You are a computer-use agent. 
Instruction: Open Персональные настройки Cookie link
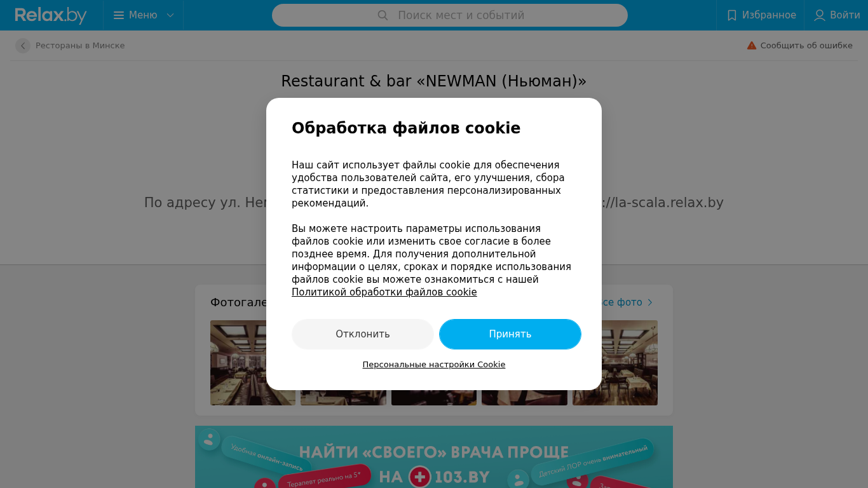point(434,365)
